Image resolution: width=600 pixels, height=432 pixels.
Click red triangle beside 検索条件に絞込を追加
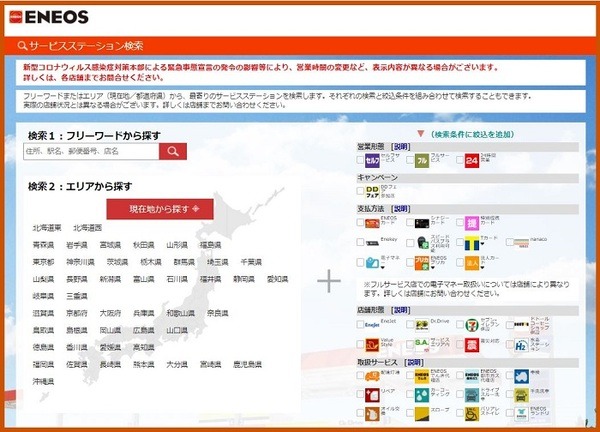pyautogui.click(x=421, y=134)
